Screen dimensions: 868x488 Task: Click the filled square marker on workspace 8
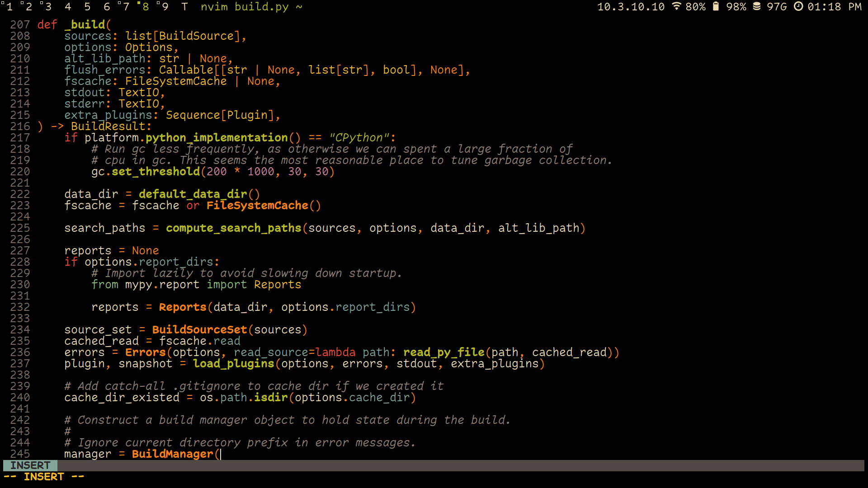click(139, 3)
